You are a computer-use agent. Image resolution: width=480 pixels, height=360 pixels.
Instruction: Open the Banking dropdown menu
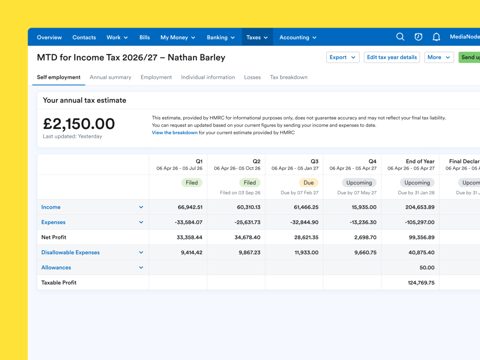[x=221, y=37]
